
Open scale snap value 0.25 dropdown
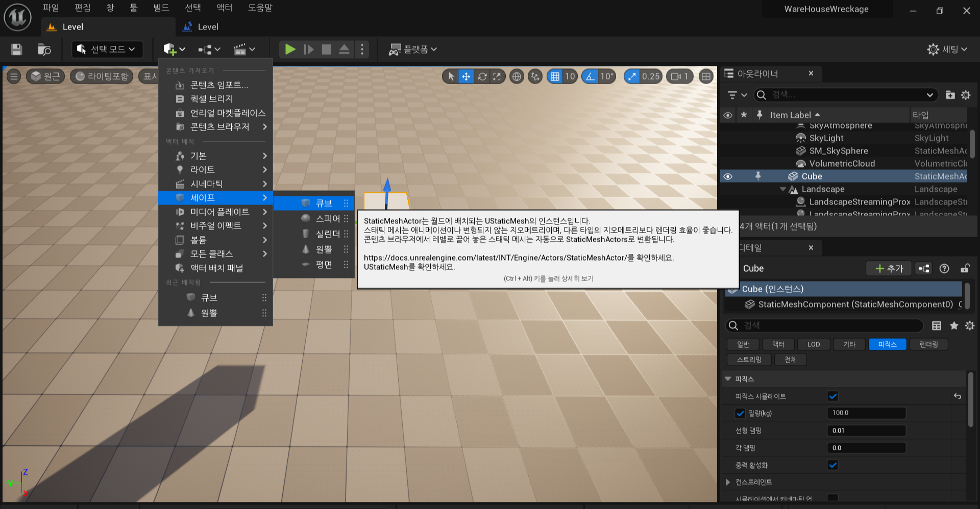click(651, 77)
